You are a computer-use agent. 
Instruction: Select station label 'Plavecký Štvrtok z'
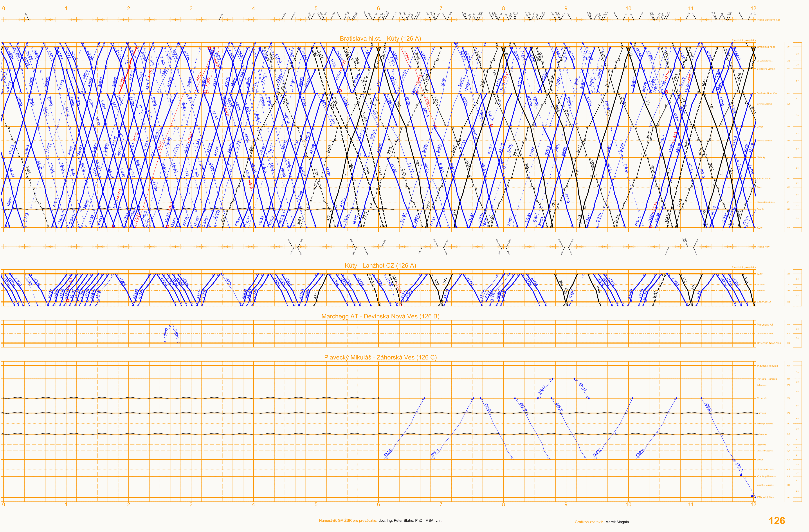(x=764, y=141)
